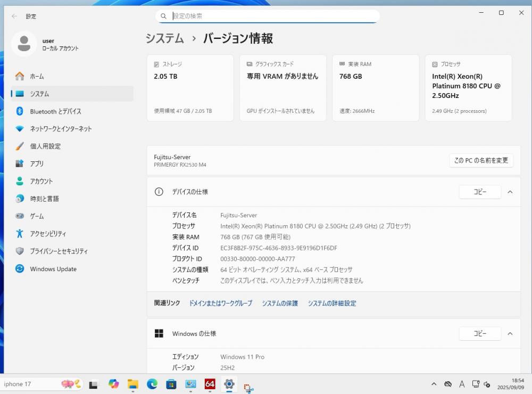Open Microsoft Store from the taskbar

click(171, 384)
